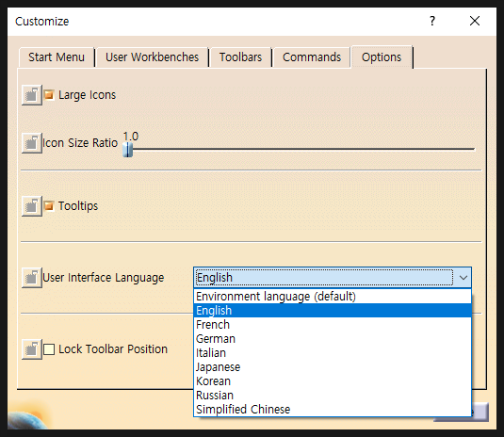Go to the Toolbars tab

tap(240, 57)
